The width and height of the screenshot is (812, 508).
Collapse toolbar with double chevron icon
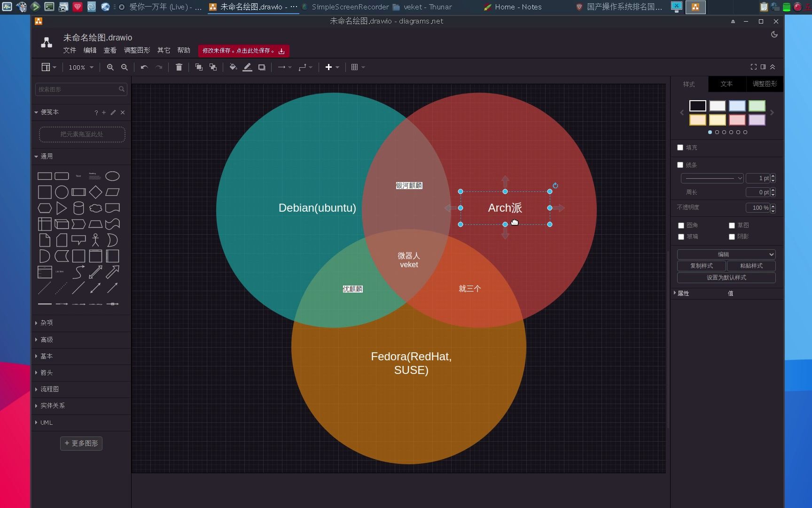pyautogui.click(x=773, y=67)
